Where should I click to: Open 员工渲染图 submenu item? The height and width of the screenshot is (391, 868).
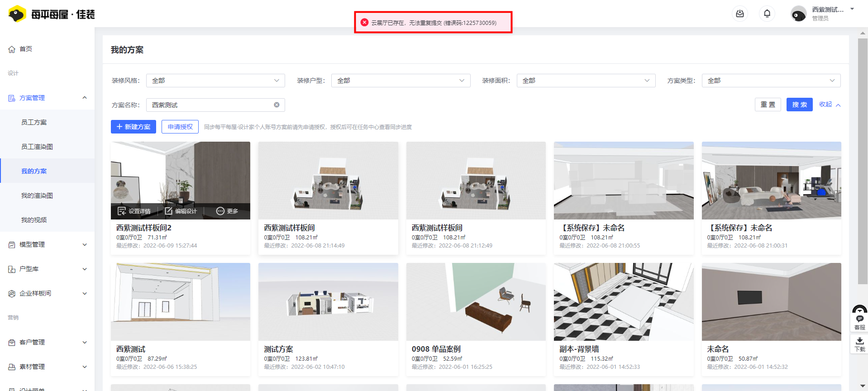coord(37,147)
